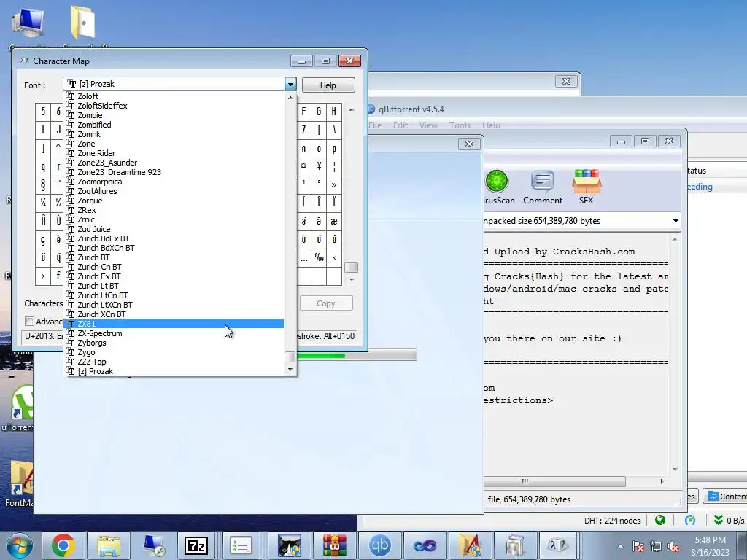Viewport: 747px width, 560px height.
Task: Click the cat icon on the taskbar
Action: [x=290, y=545]
